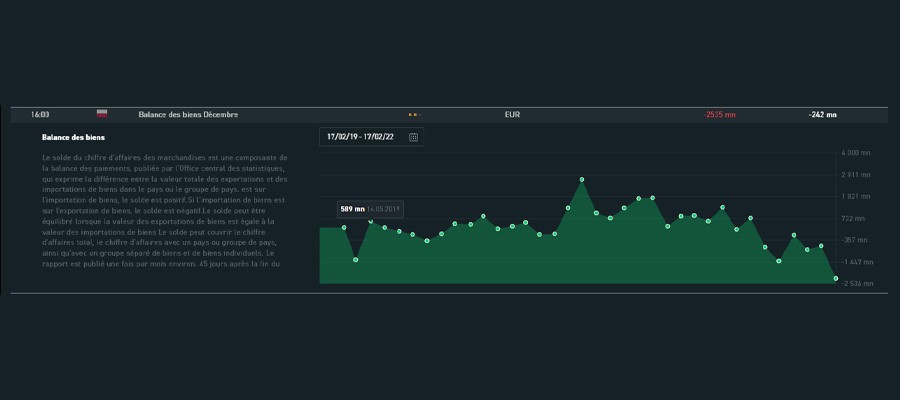Click the 589 mn chart tooltip
Screen dimensions: 900x400
tap(370, 209)
